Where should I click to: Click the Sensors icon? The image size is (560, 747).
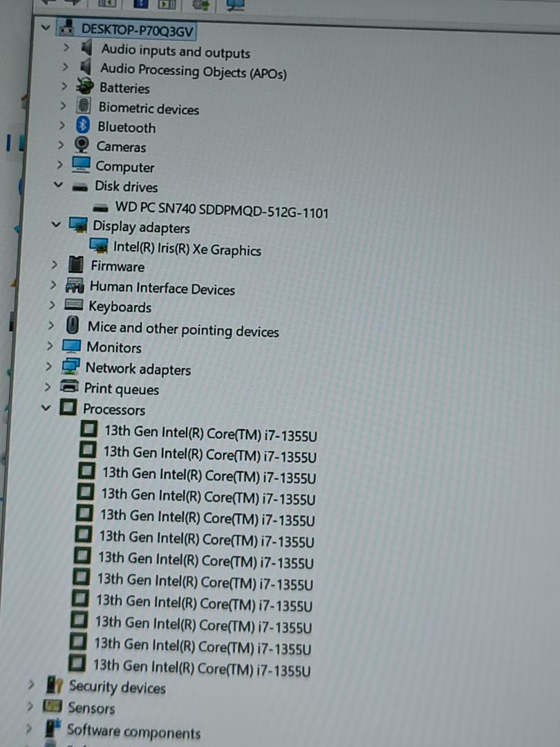click(x=53, y=705)
